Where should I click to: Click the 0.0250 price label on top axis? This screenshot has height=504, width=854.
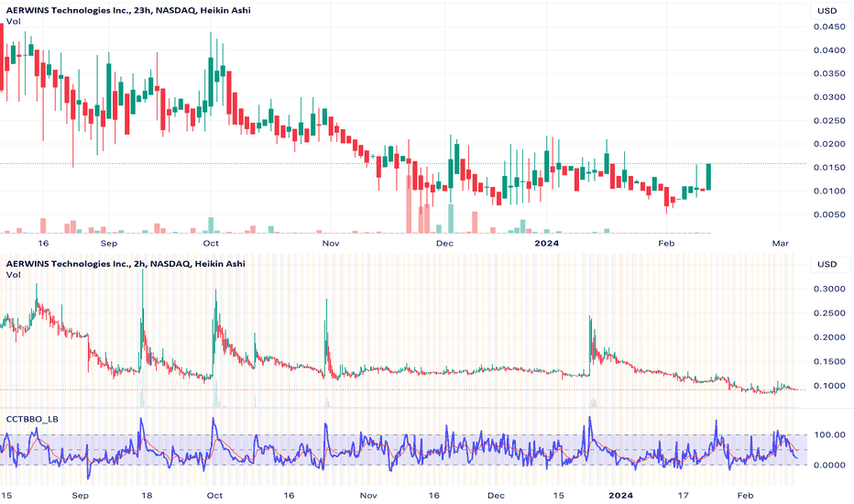[829, 120]
